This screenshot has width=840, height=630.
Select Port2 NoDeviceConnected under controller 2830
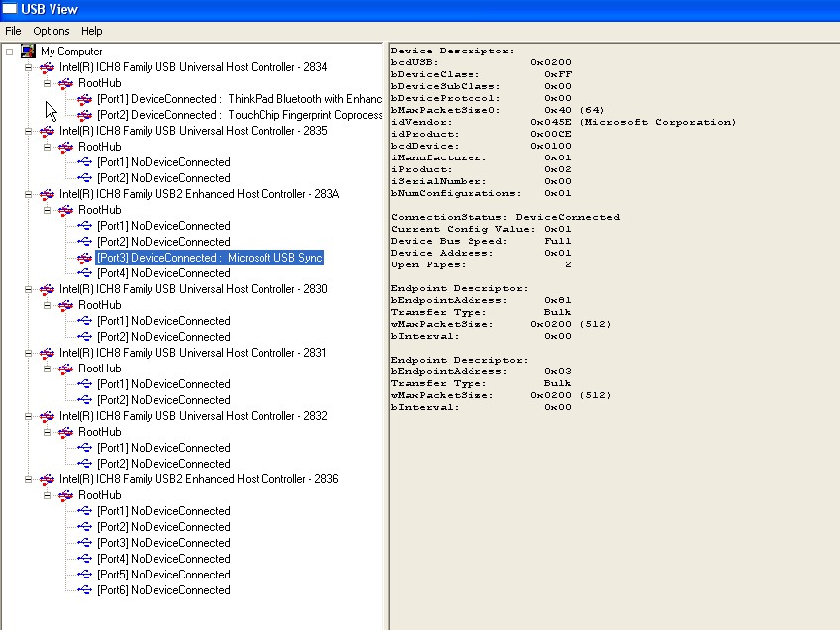(x=163, y=337)
